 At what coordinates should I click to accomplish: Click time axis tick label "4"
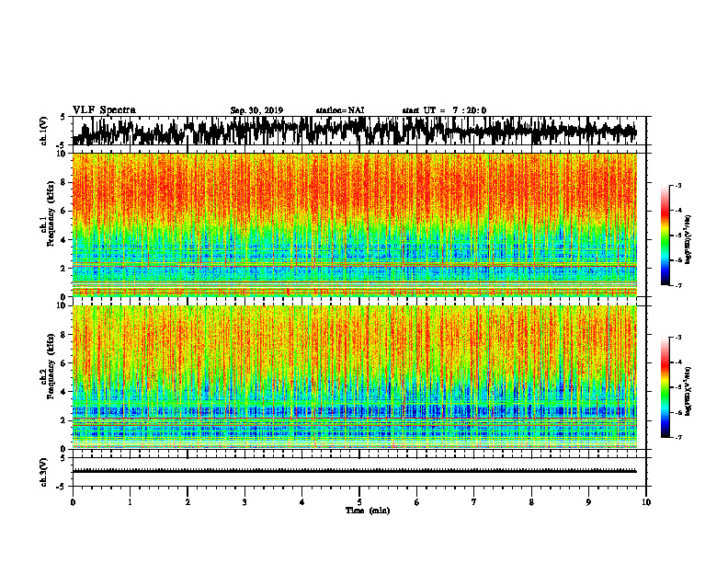(x=302, y=502)
